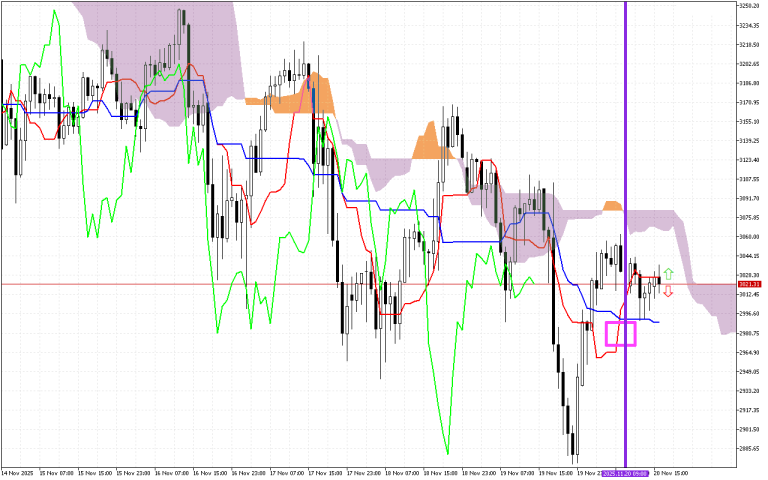The height and width of the screenshot is (480, 768).
Task: Click the 18 Nov 07:00 time axis label
Action: pos(402,474)
